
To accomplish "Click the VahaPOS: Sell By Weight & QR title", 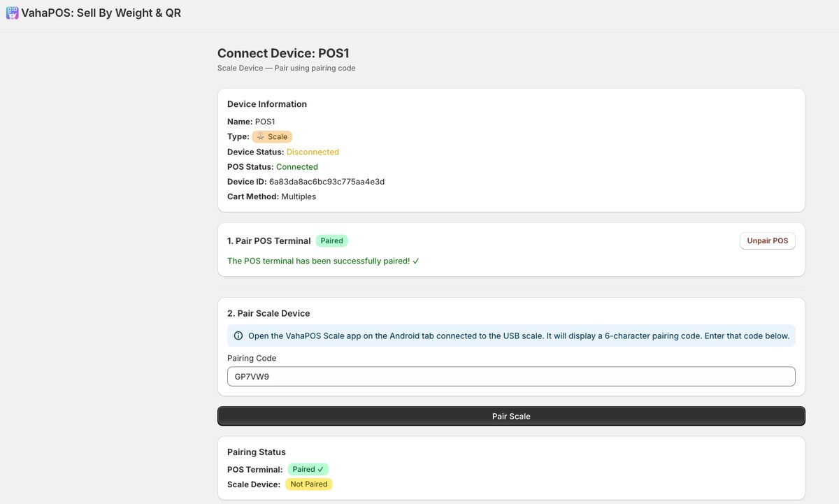I will coord(101,13).
